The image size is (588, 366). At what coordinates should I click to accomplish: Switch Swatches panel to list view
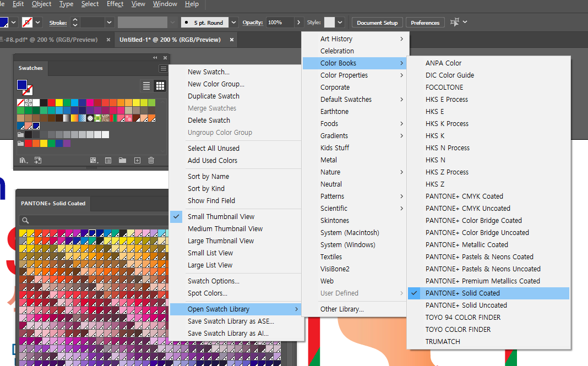[146, 86]
